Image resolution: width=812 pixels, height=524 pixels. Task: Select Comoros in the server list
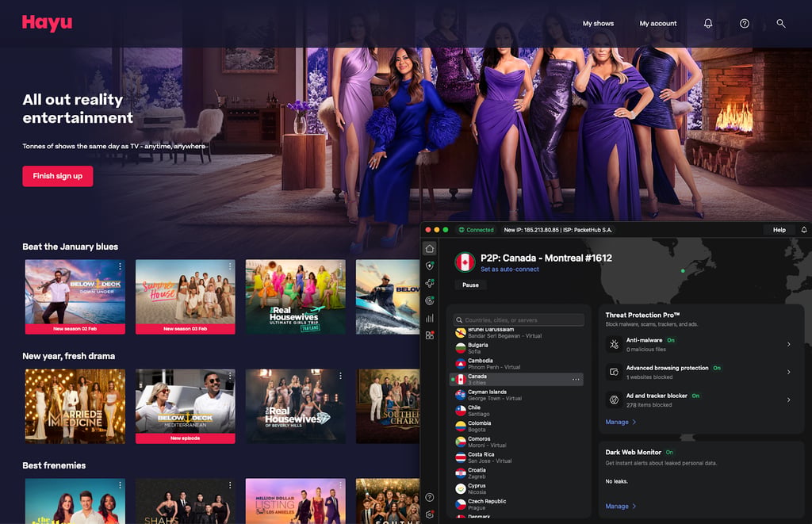(517, 442)
